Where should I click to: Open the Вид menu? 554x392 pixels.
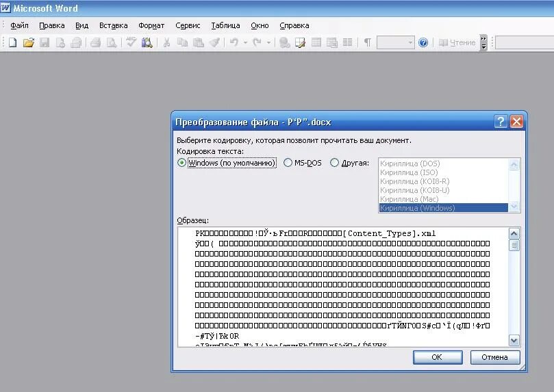(81, 25)
